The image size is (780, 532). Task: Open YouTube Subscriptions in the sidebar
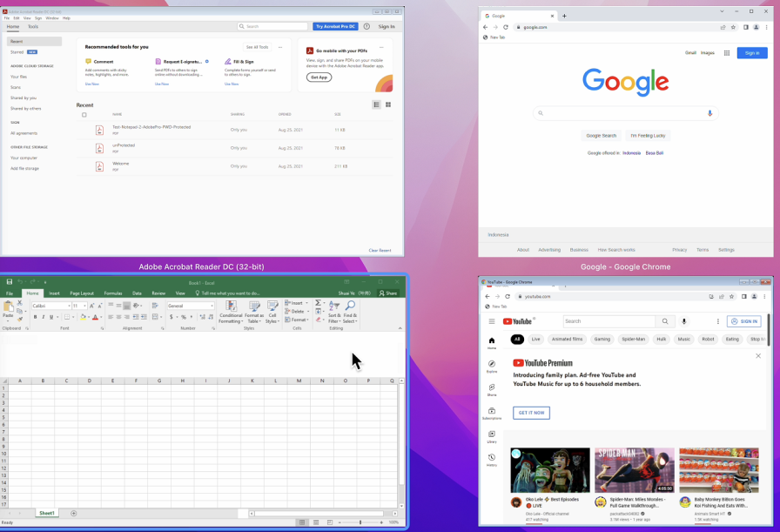[492, 411]
